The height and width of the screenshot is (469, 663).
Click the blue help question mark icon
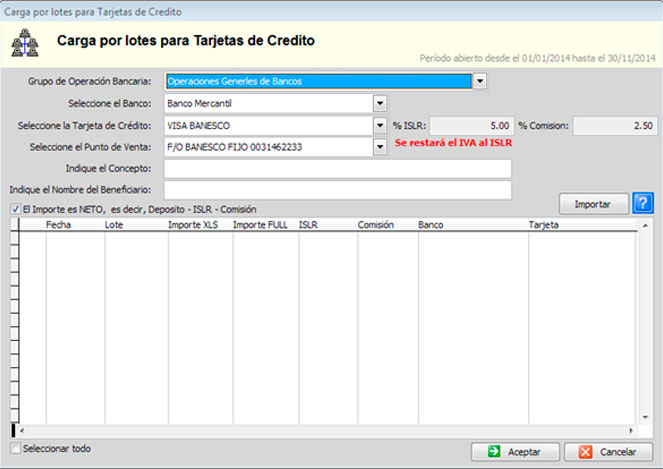tap(644, 204)
